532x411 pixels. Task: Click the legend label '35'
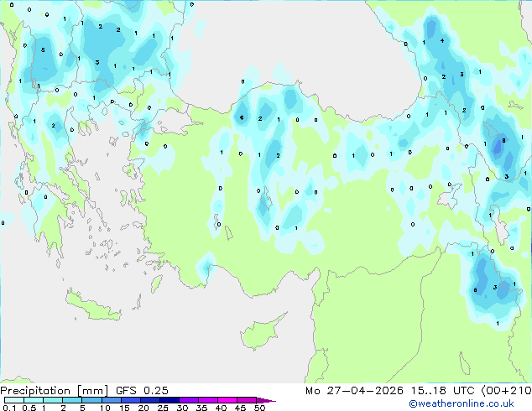point(201,408)
